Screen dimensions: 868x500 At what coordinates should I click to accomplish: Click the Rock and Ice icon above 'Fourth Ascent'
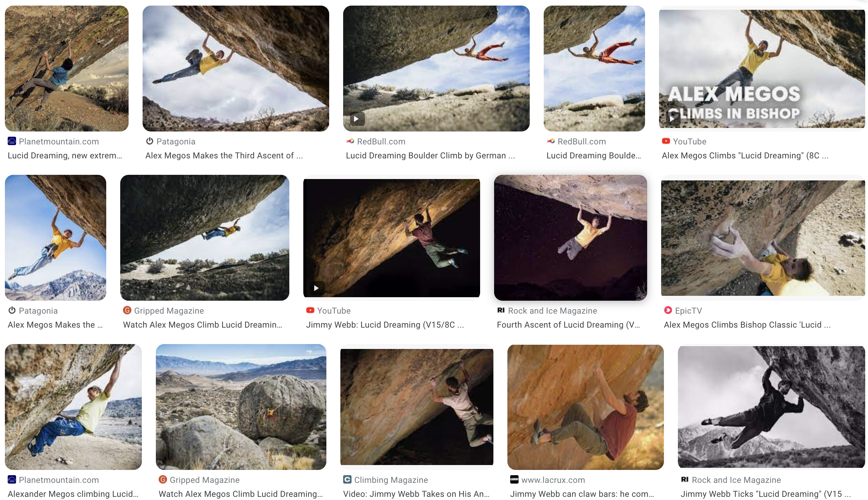coord(501,310)
